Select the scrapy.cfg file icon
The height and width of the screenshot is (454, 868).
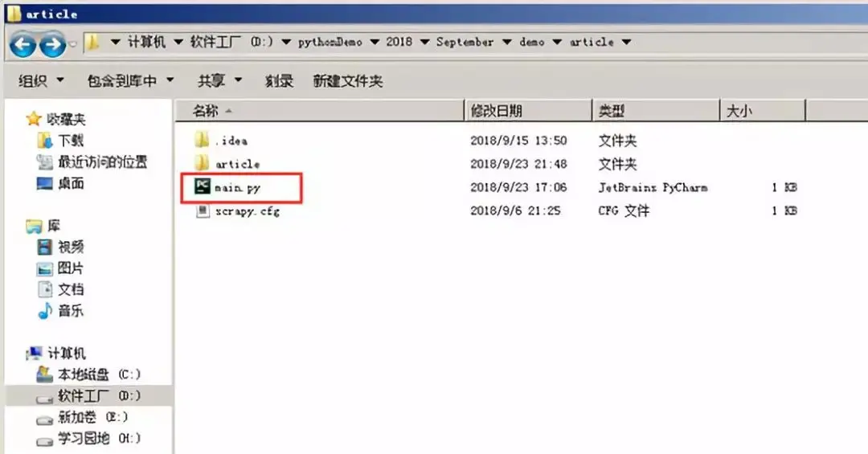[x=203, y=211]
